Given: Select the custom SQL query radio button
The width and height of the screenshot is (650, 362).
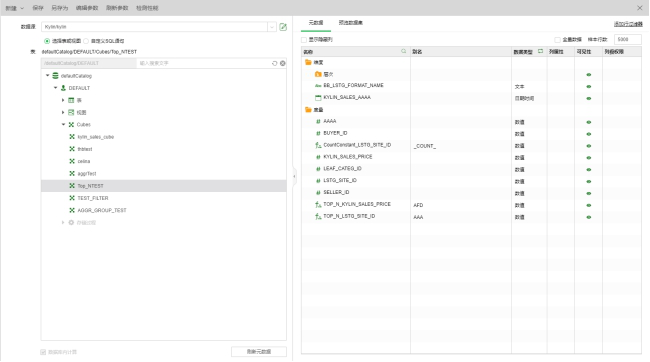Looking at the screenshot, I should click(86, 41).
